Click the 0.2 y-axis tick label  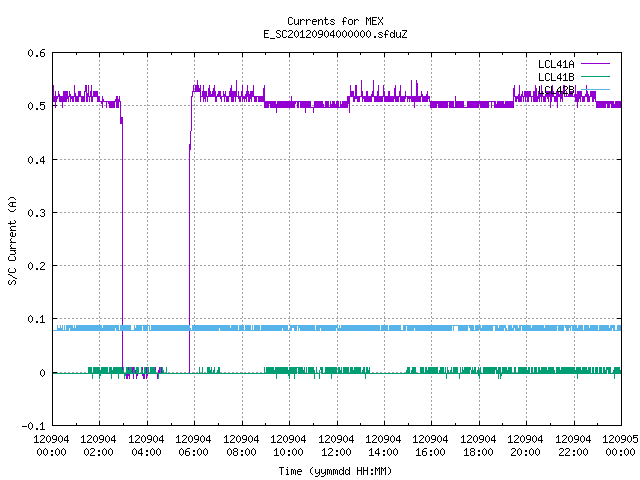coord(36,266)
